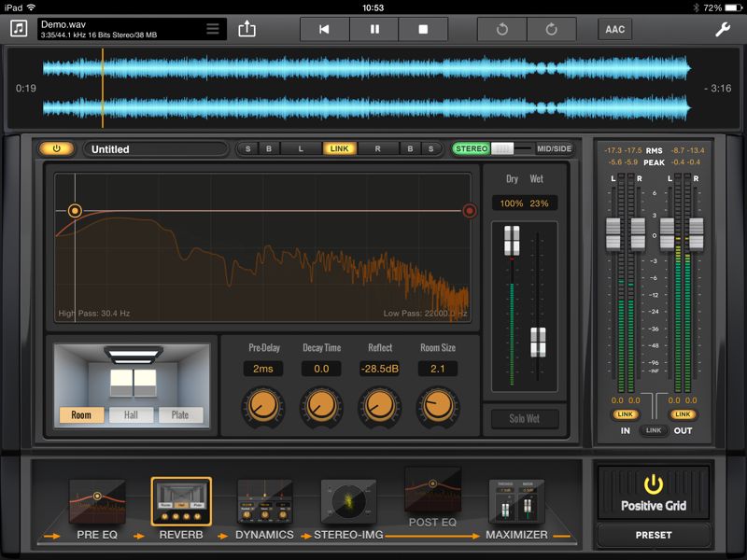Toggle the LINK channel button
747x560 pixels.
pyautogui.click(x=339, y=148)
